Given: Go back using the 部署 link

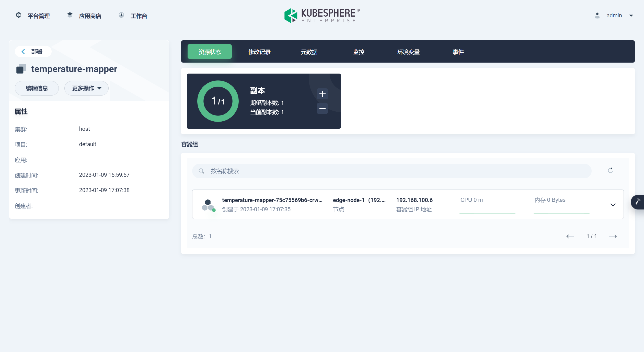Looking at the screenshot, I should coord(33,51).
